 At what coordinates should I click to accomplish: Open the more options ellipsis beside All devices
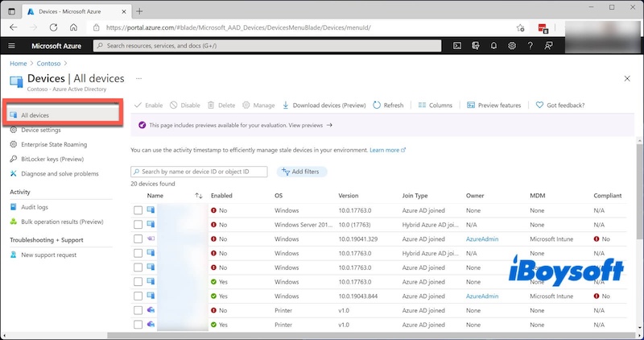click(x=138, y=78)
